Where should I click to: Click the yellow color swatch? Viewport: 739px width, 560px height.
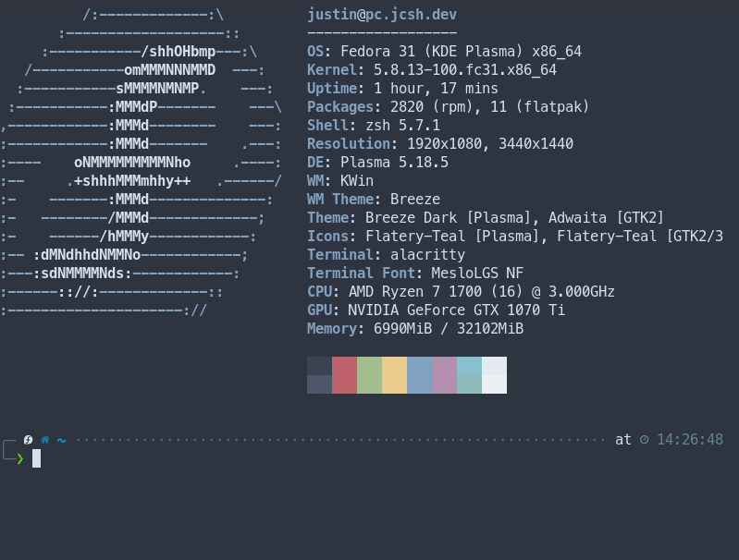395,375
